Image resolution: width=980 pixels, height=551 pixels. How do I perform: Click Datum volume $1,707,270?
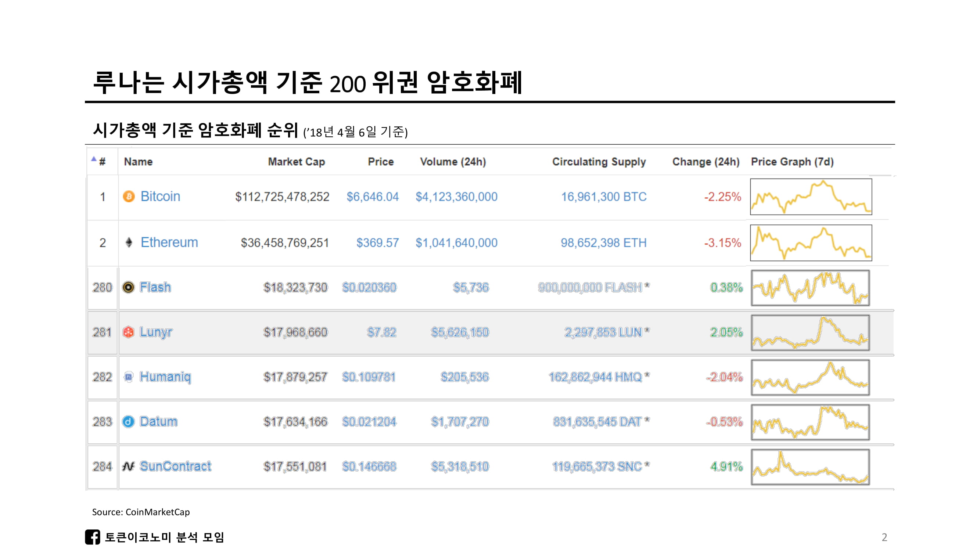[460, 422]
